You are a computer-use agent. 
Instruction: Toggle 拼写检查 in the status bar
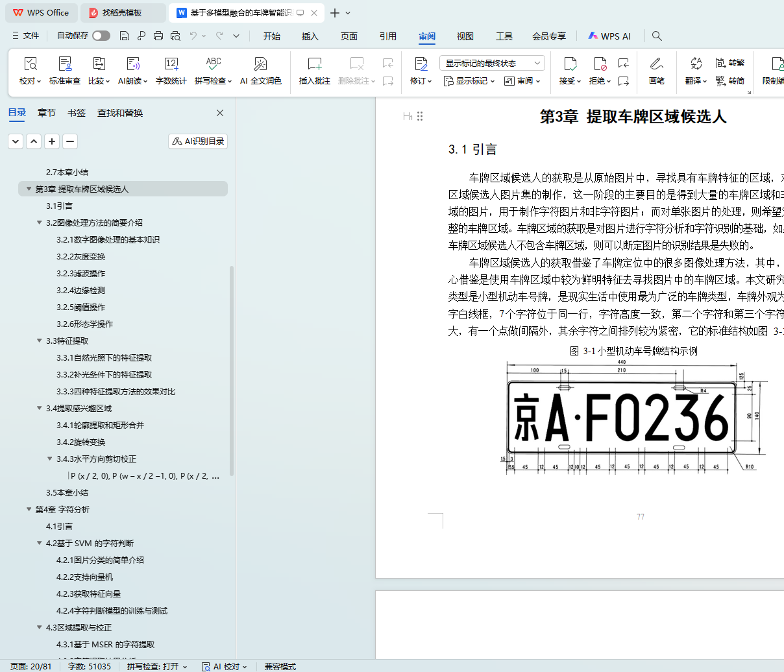point(156,666)
